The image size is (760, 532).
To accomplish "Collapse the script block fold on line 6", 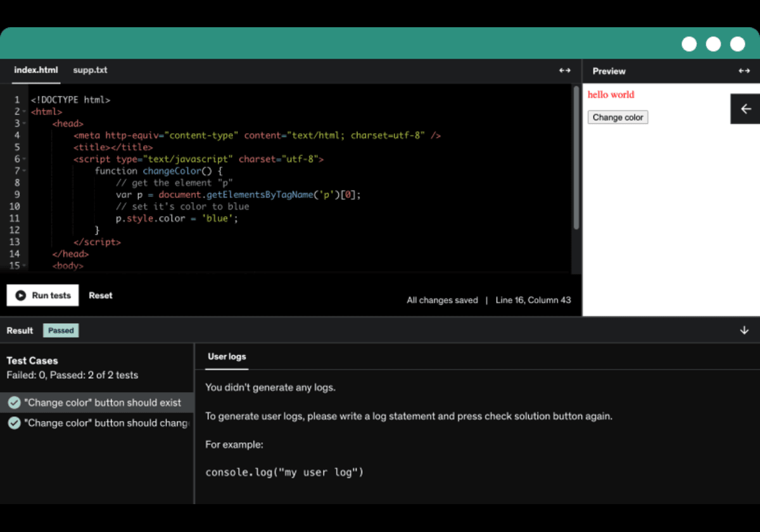I will [23, 159].
